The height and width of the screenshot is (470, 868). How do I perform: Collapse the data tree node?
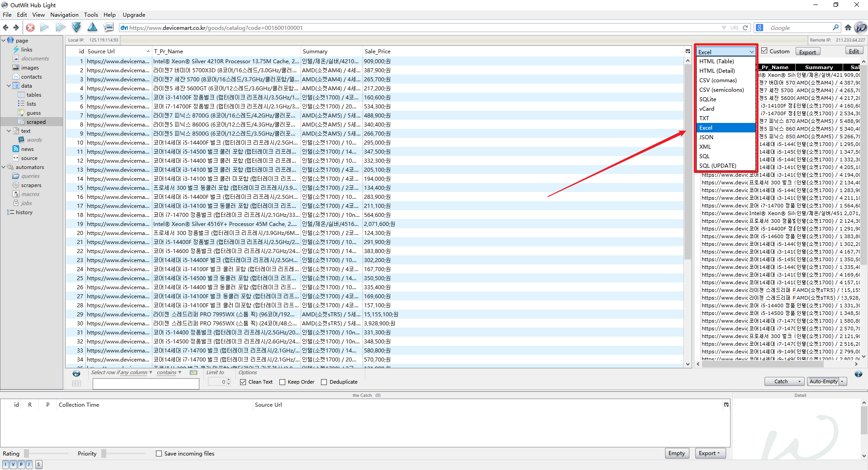point(9,86)
